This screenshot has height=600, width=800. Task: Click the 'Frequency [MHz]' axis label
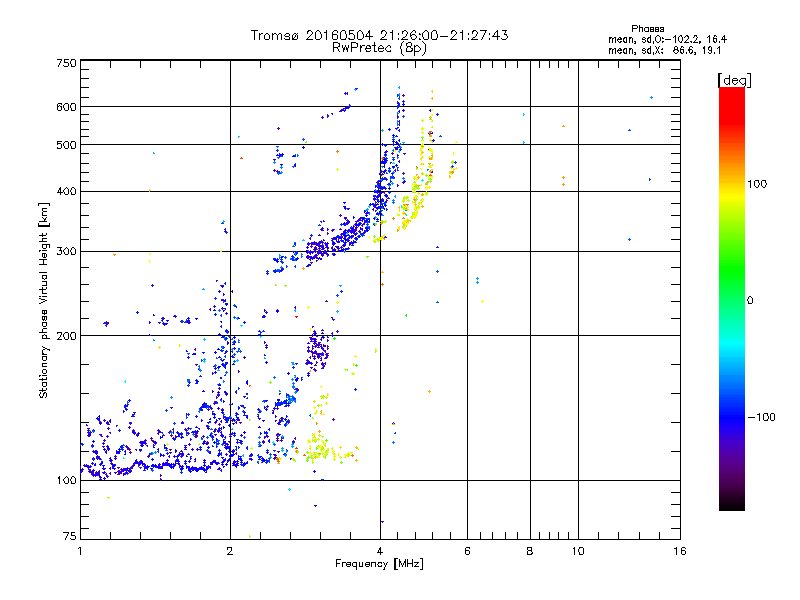coord(379,564)
